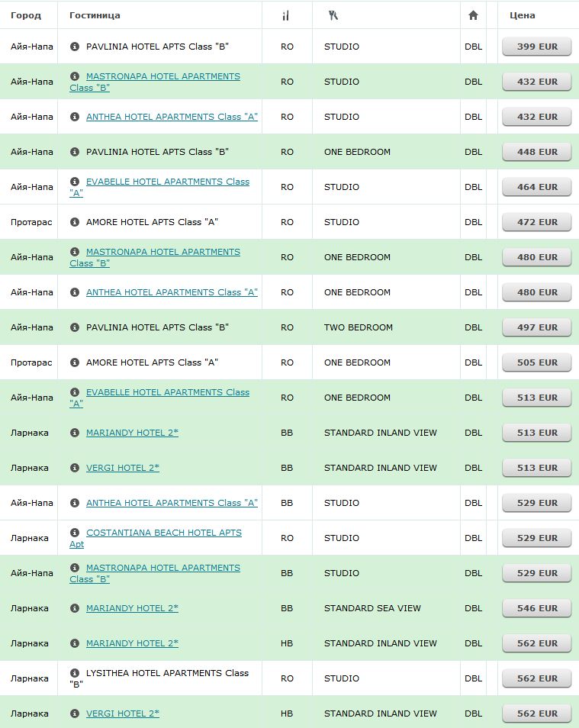Click the house accommodation column header icon
Screen dimensions: 579x728
click(473, 15)
